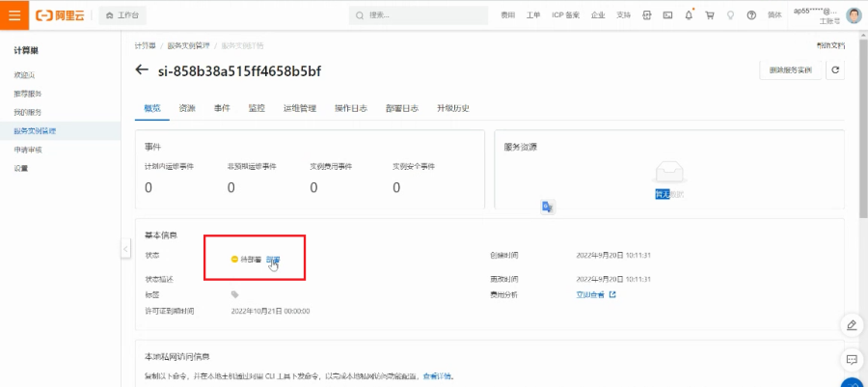
Task: Open 推荐服务 in the sidebar
Action: (28, 94)
